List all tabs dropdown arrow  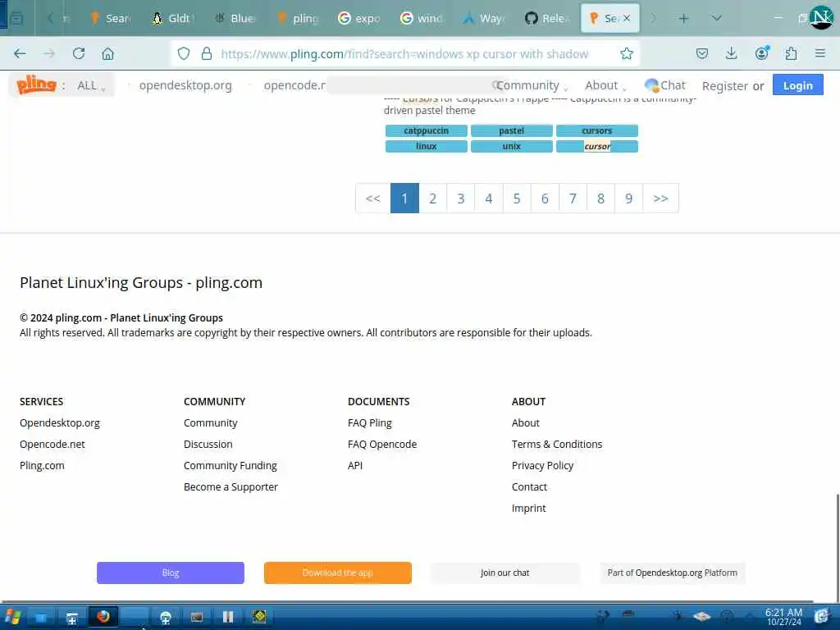click(x=716, y=18)
